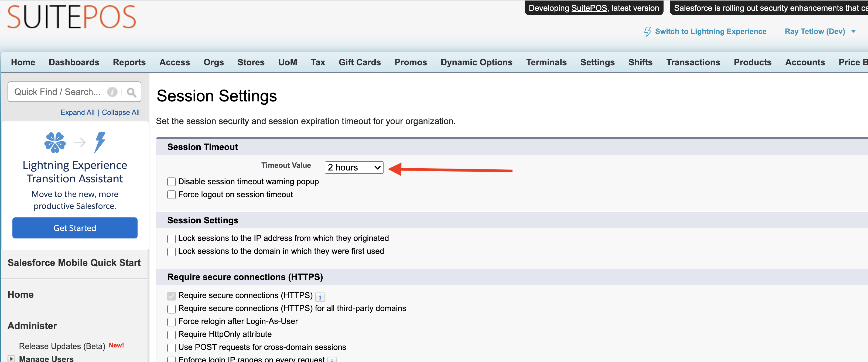
Task: Click the Get Started button
Action: 75,228
